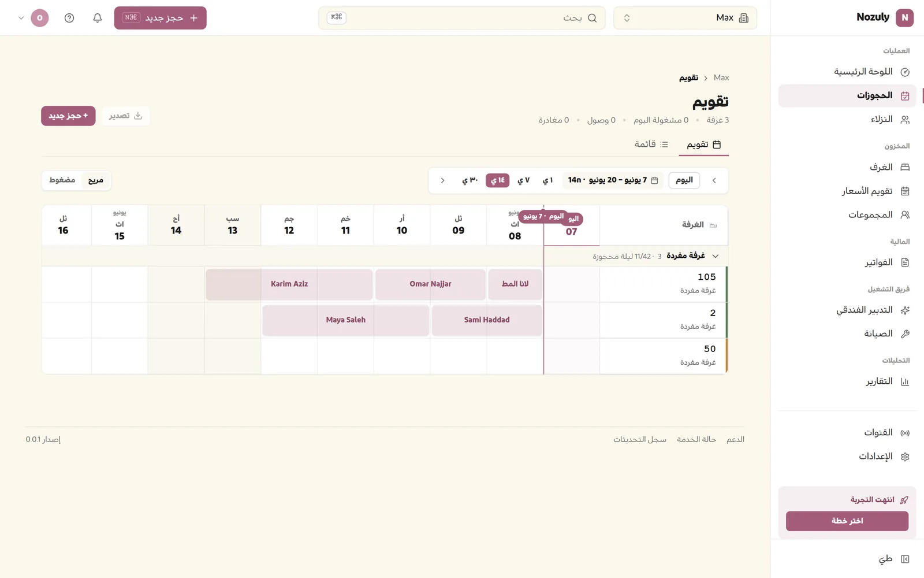Switch to ٣٠ ي day range
This screenshot has height=578, width=924.
[x=470, y=180]
